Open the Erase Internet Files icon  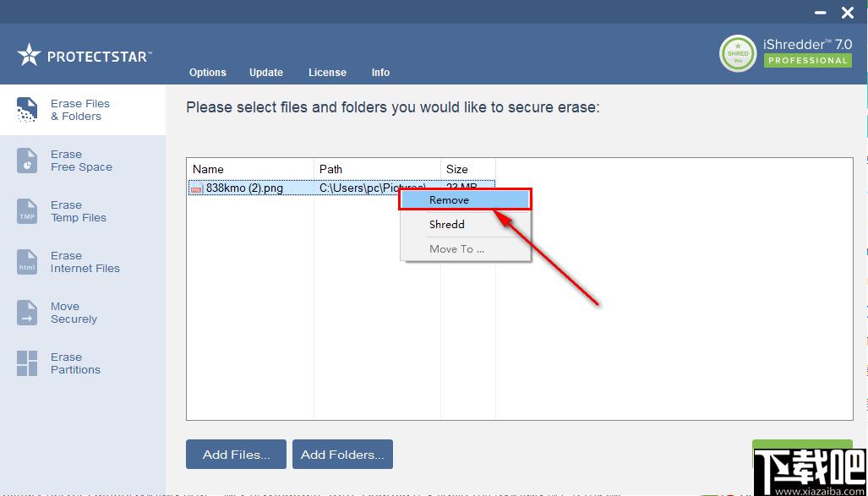(x=27, y=262)
